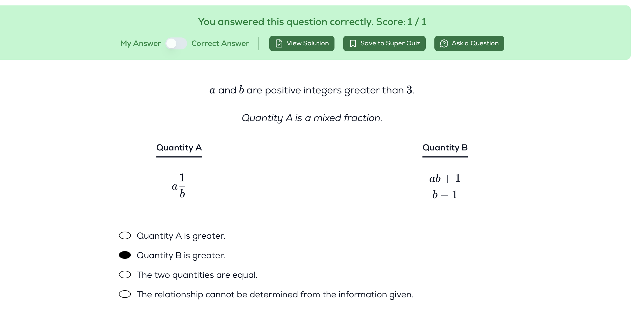
Task: Click the Quantity B heading
Action: [445, 148]
